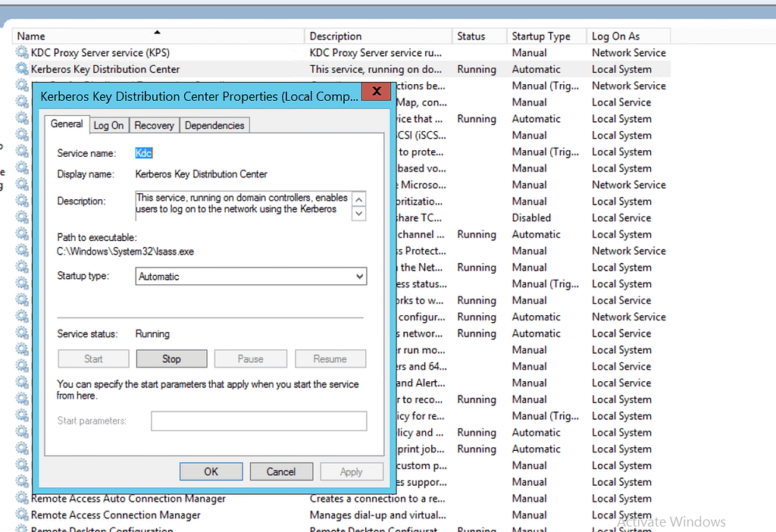Switch to the Log On tab
776x532 pixels.
pos(108,125)
